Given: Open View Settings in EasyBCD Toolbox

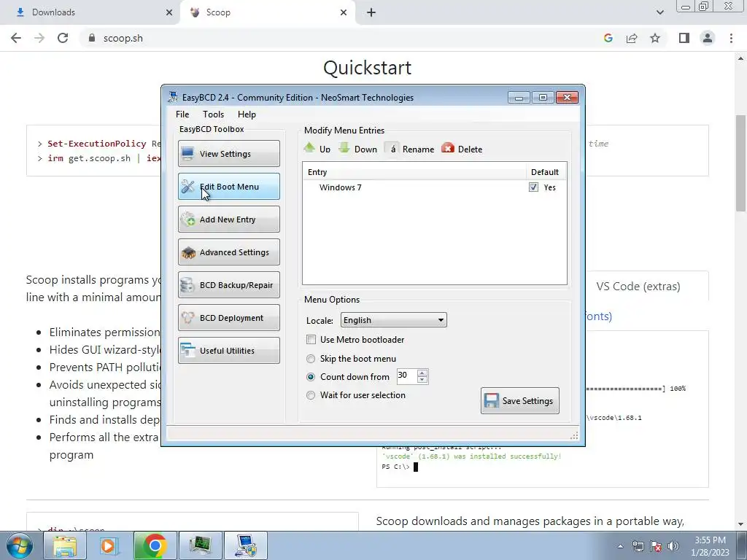Looking at the screenshot, I should coord(228,153).
